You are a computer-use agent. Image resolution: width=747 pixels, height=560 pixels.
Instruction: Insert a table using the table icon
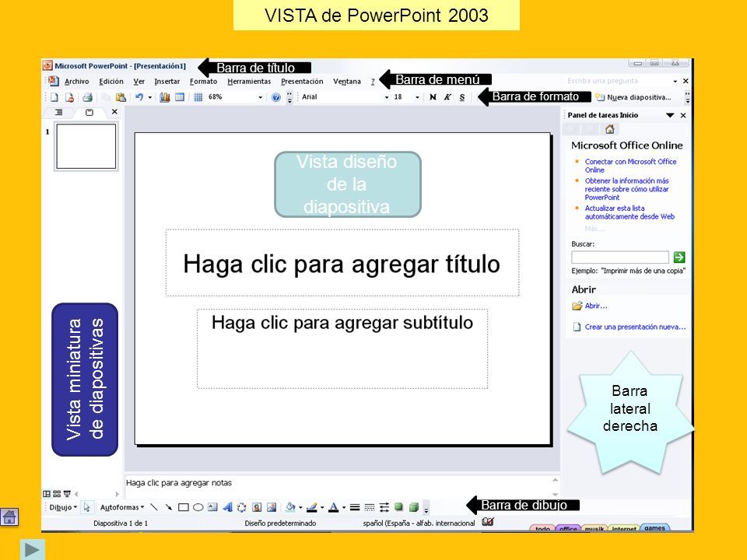180,98
